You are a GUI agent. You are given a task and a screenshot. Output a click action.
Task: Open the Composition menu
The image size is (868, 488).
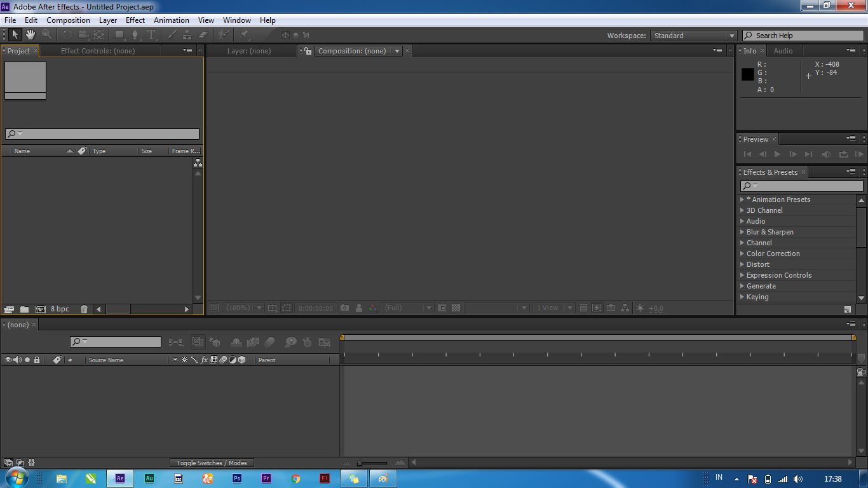tap(68, 20)
